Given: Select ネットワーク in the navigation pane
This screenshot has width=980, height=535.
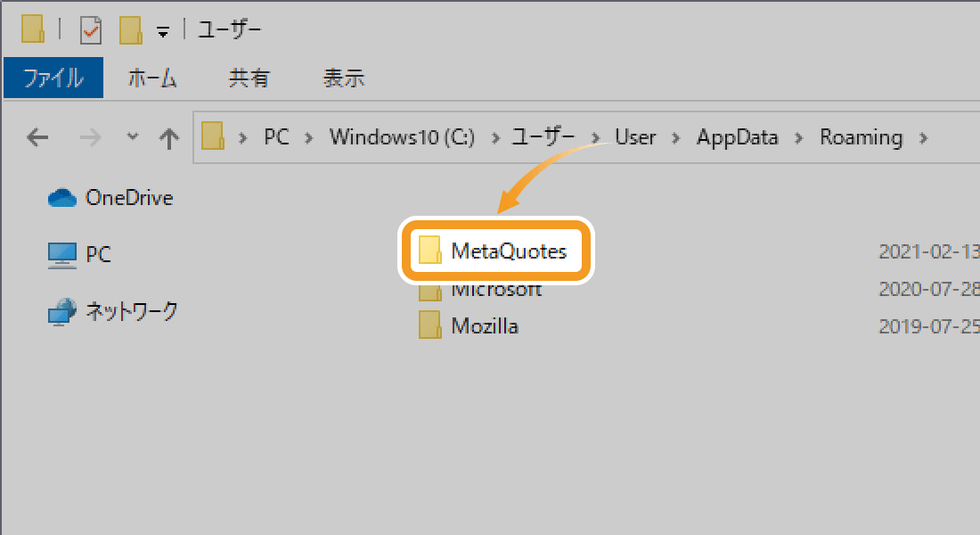Looking at the screenshot, I should [131, 311].
